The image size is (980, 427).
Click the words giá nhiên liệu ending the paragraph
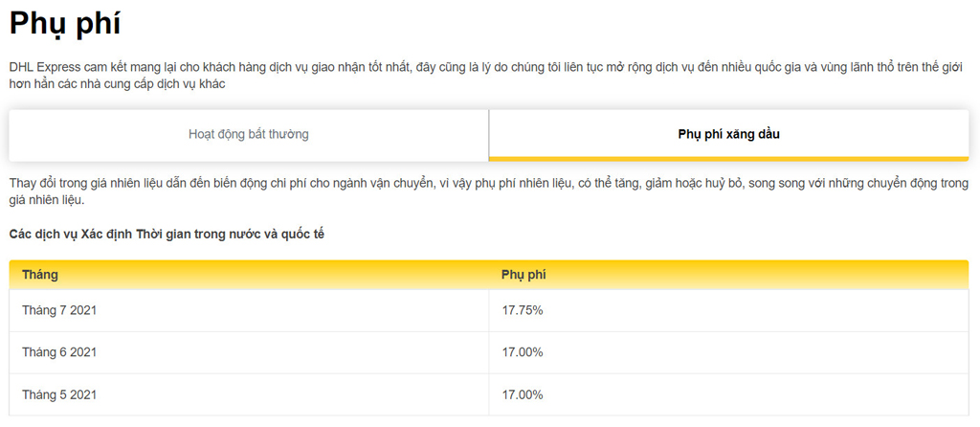coord(46,200)
